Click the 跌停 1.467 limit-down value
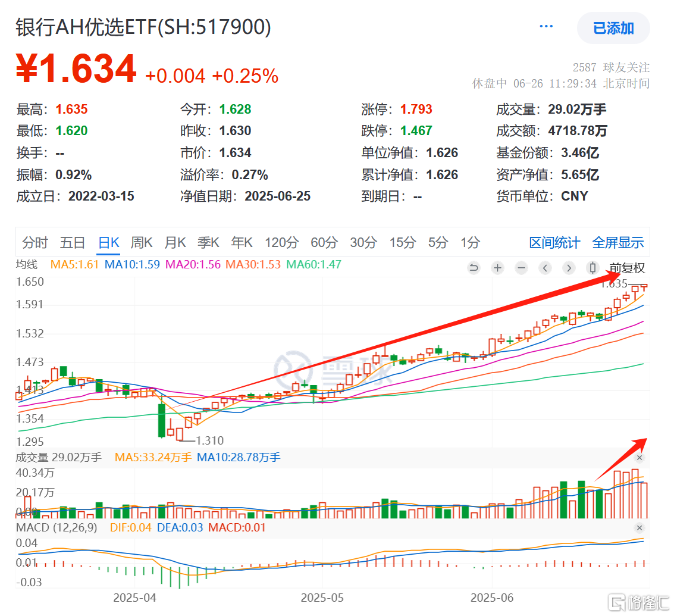The height and width of the screenshot is (616, 674). point(416,131)
